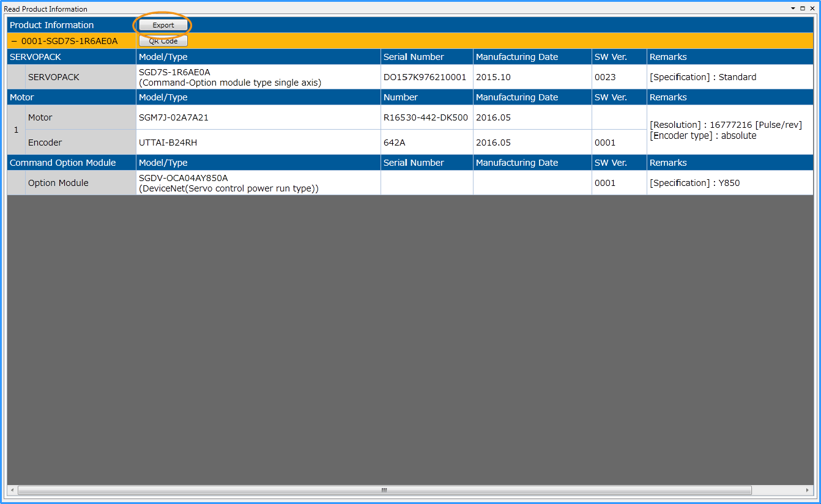Viewport: 821px width, 504px height.
Task: Select option module model SGDV-OCA04AY850A
Action: click(x=183, y=178)
